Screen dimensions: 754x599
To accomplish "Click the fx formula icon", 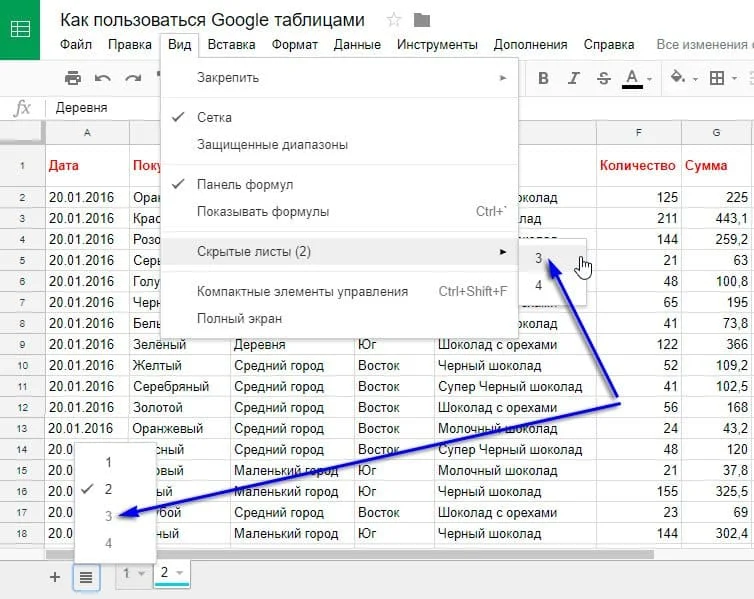I will click(22, 108).
